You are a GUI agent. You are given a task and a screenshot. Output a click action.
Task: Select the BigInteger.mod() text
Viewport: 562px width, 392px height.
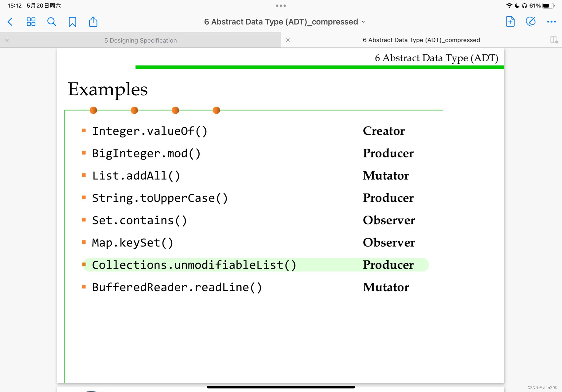pos(147,153)
